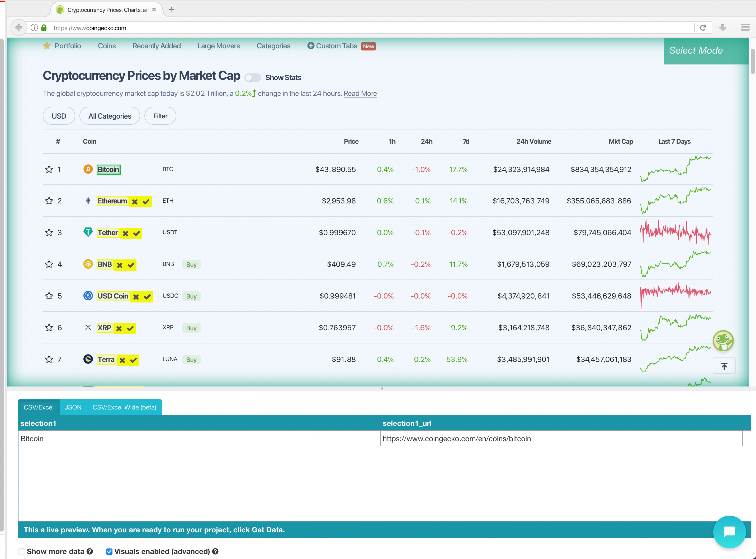Click the Select Mode button
Screen dimensions: 756x559
coord(706,51)
